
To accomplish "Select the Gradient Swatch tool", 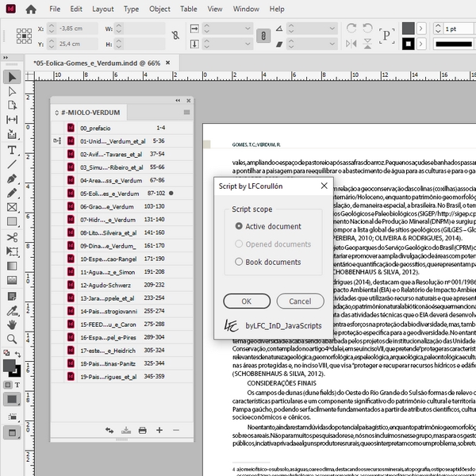I will 12,266.
